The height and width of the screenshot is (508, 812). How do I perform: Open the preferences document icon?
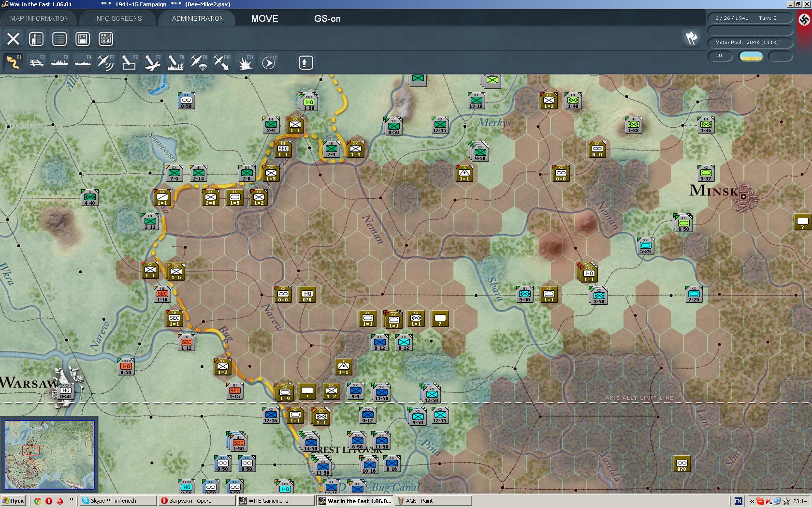(36, 39)
